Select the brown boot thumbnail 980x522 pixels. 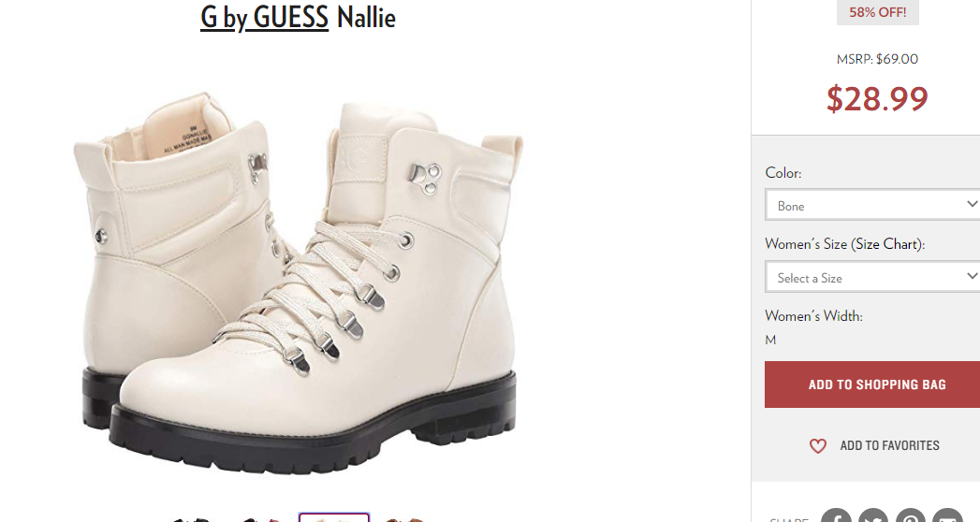pos(403,519)
